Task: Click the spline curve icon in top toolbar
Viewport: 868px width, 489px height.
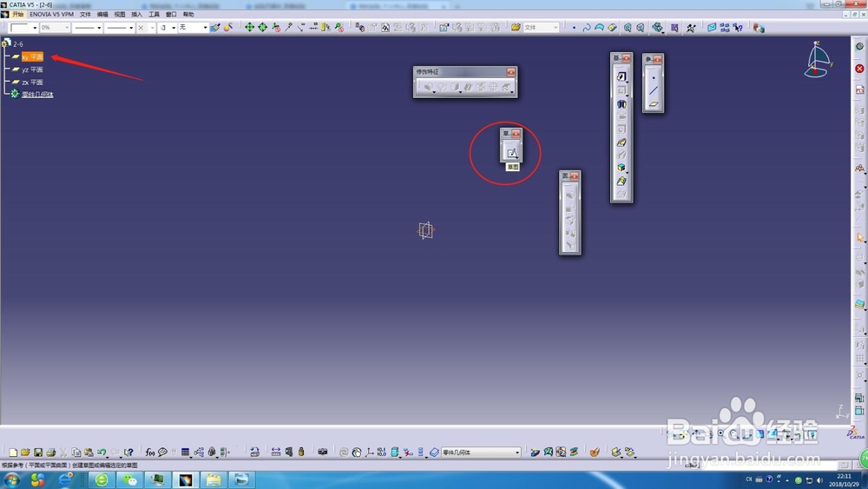Action: tap(586, 27)
